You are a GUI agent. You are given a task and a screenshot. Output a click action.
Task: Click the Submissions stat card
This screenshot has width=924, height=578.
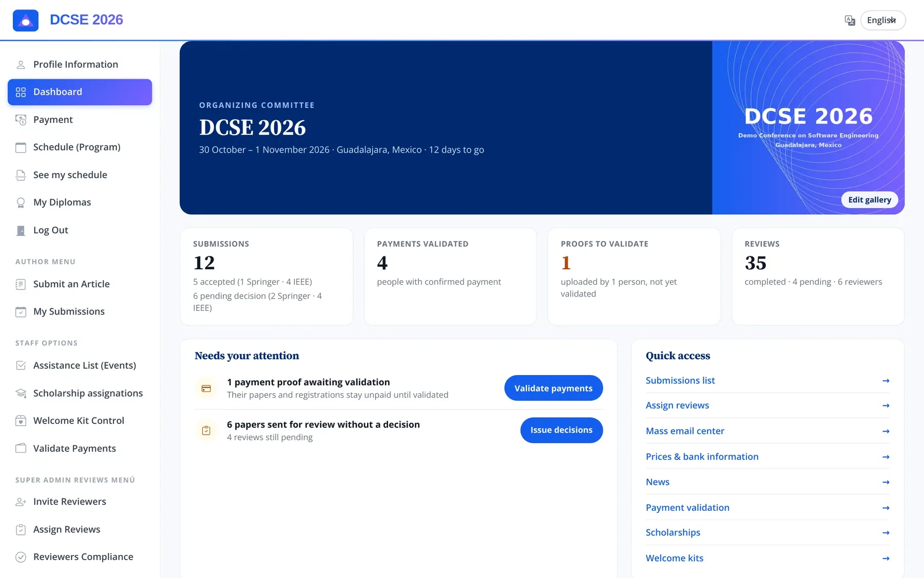[x=266, y=276]
